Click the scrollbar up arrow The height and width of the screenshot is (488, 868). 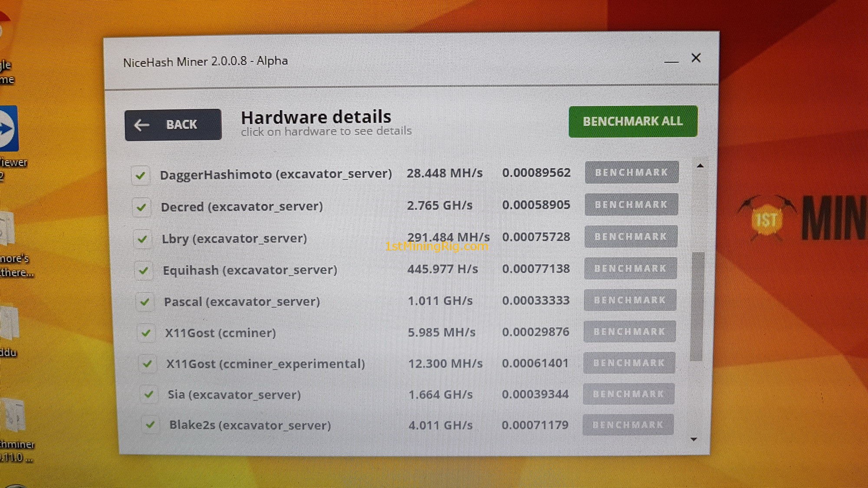tap(700, 166)
